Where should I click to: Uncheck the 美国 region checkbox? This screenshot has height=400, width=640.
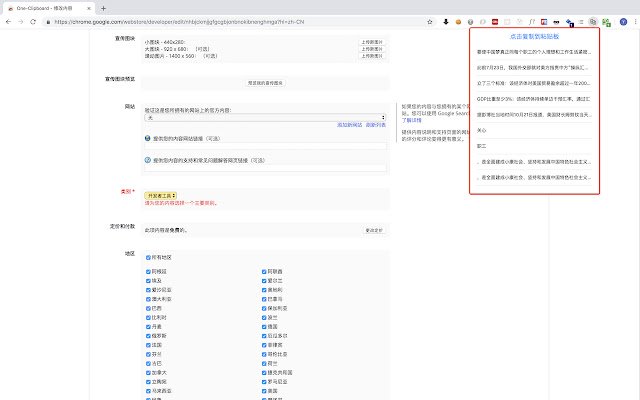coord(264,391)
